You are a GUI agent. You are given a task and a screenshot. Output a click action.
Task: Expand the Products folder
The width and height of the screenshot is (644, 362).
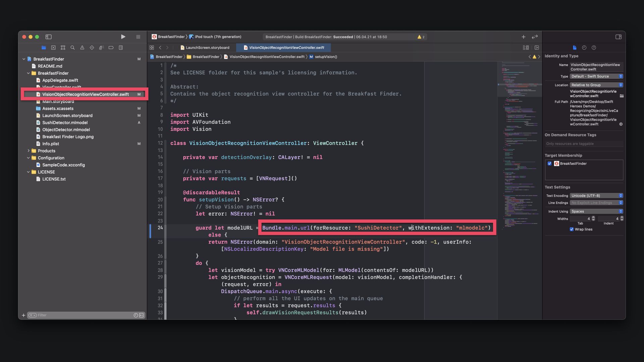pos(29,151)
